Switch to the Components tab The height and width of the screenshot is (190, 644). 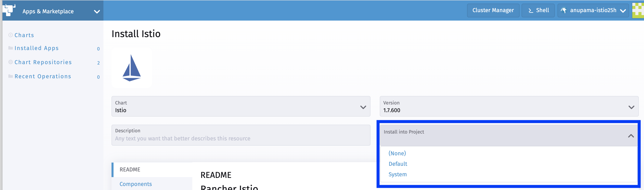(x=136, y=184)
